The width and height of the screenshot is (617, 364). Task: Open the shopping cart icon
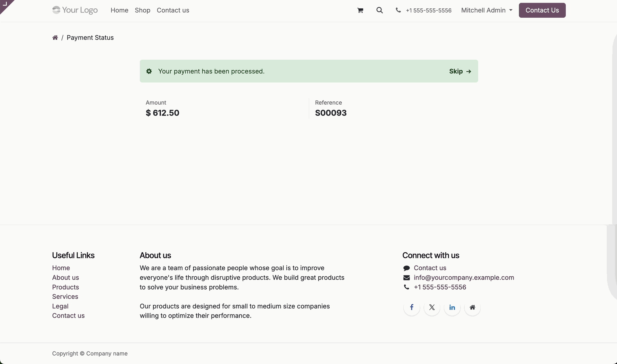[x=360, y=10]
